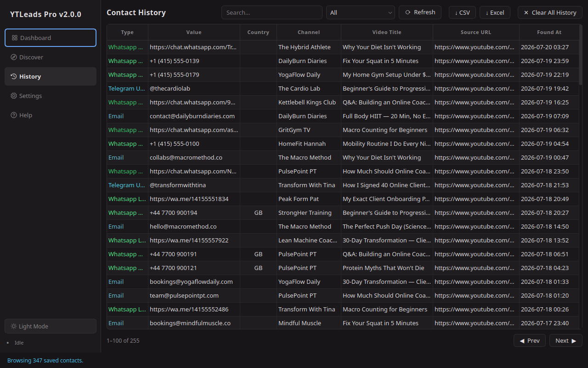Sort by the Country column header
The image size is (588, 368).
point(258,32)
